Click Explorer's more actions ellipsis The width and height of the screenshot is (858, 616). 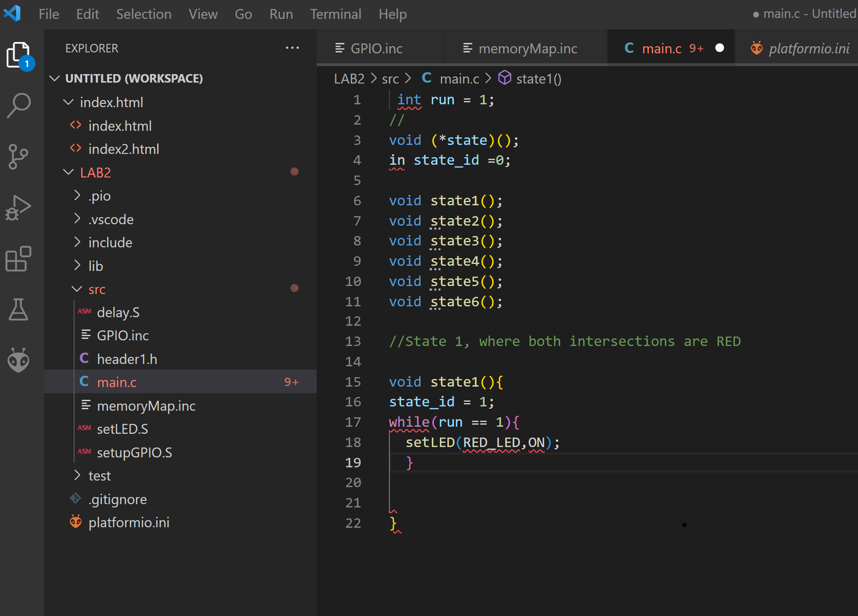point(292,48)
